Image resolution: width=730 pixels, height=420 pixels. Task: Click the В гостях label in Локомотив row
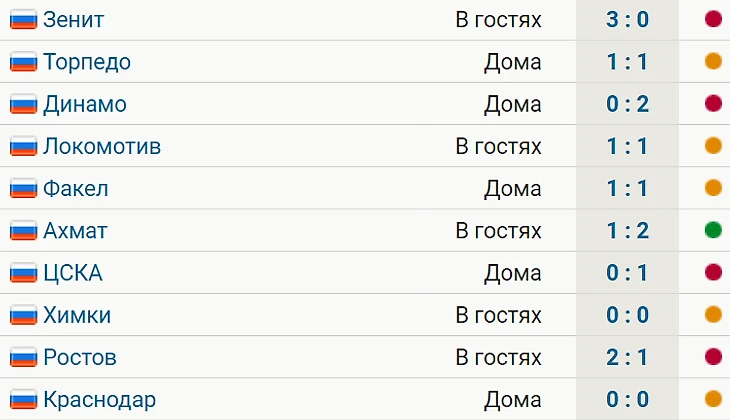(498, 146)
